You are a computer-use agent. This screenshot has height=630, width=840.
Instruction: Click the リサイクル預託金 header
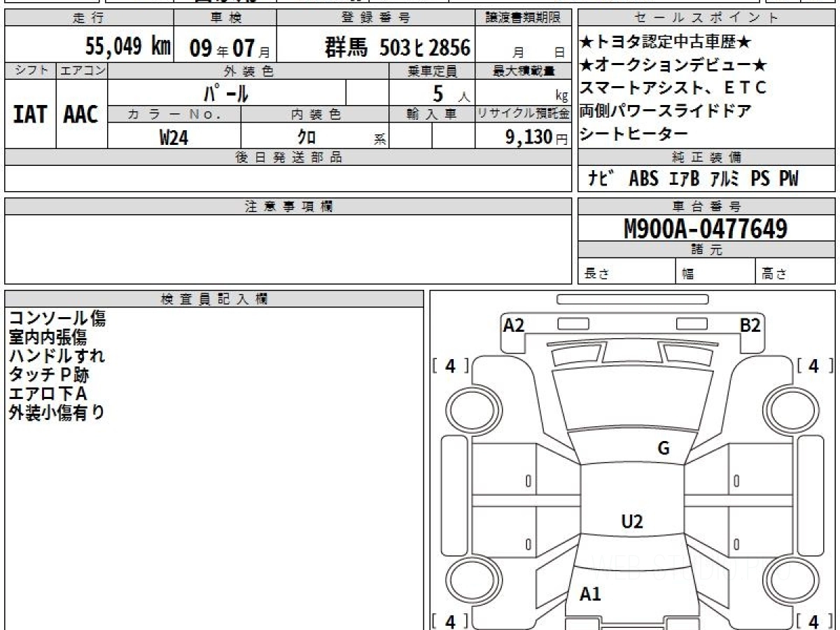(524, 114)
